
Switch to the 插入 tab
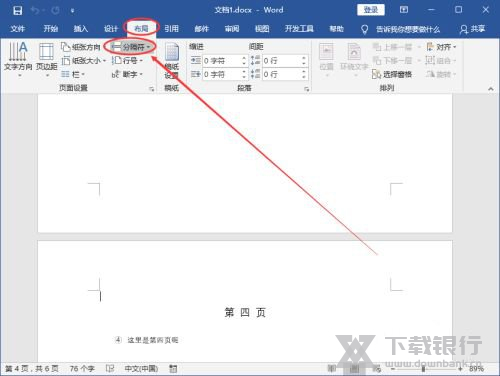click(x=81, y=29)
